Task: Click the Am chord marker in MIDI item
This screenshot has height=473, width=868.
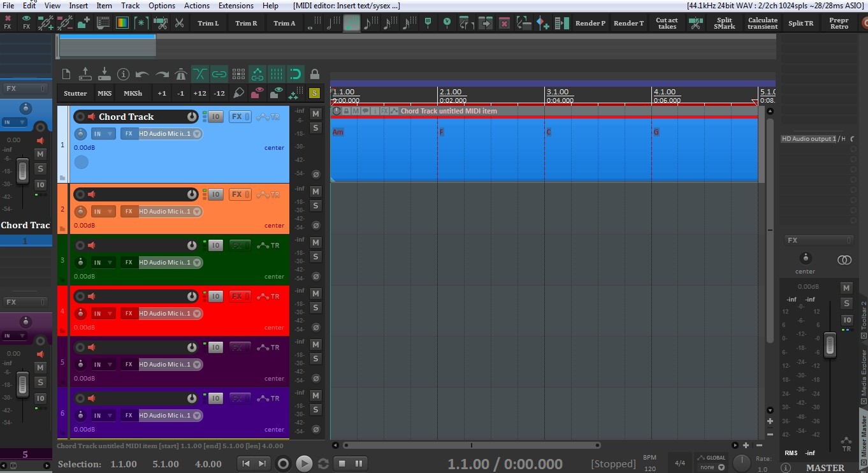Action: (x=338, y=132)
